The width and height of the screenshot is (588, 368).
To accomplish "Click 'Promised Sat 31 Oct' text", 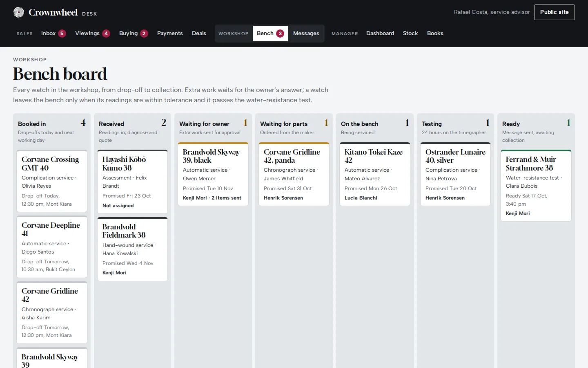I will (288, 188).
